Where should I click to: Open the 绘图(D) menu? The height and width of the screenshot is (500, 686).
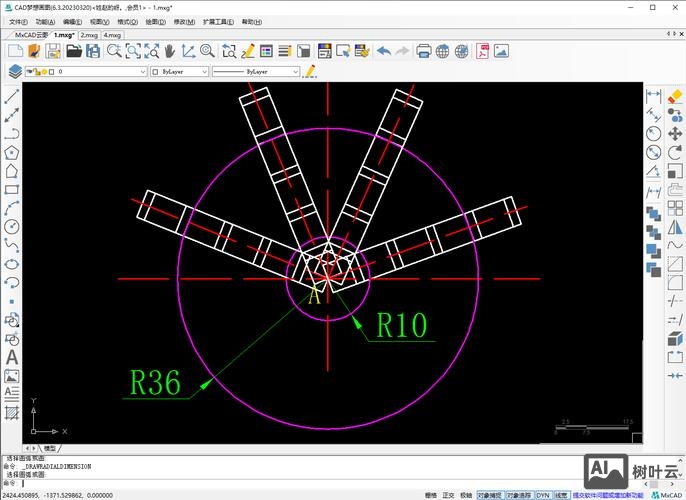click(155, 21)
